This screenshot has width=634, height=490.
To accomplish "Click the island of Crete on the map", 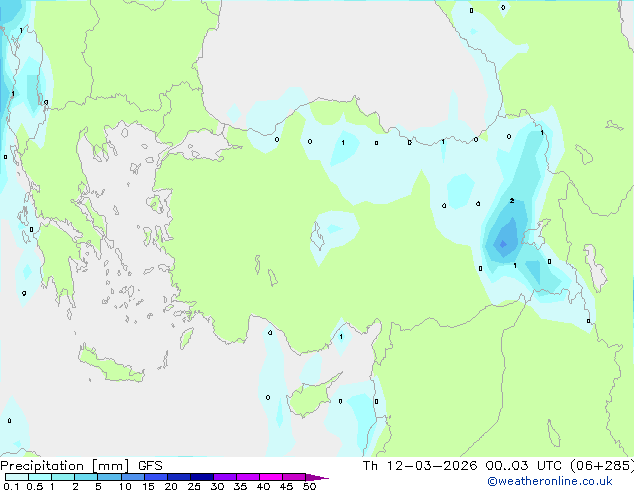I will click(111, 365).
